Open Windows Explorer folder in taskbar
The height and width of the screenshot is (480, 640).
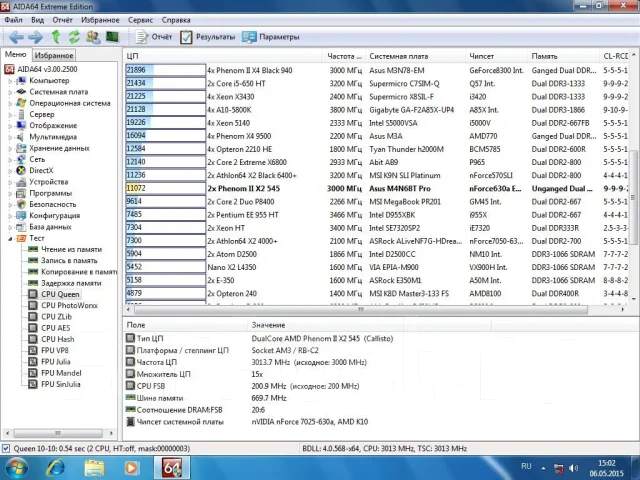pos(94,468)
